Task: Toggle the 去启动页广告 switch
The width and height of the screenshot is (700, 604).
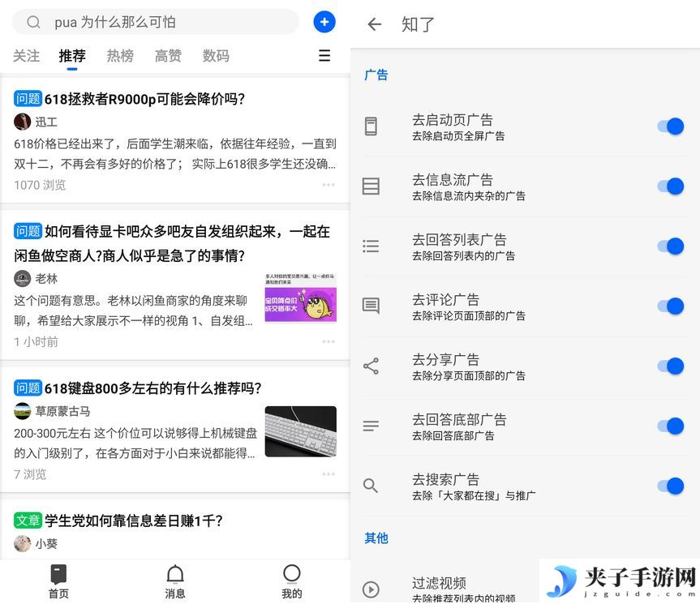Action: pos(671,126)
